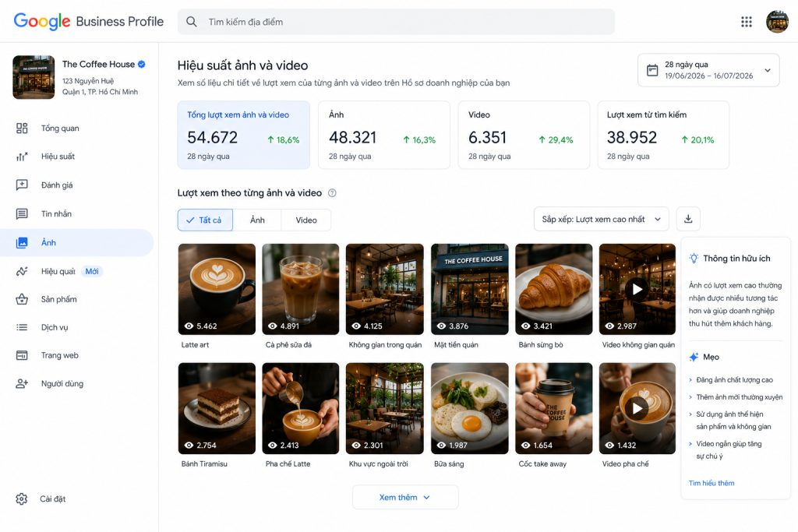Select the Lượt xem từ tìm kiếm card
Viewport: 798px width, 532px height.
663,135
